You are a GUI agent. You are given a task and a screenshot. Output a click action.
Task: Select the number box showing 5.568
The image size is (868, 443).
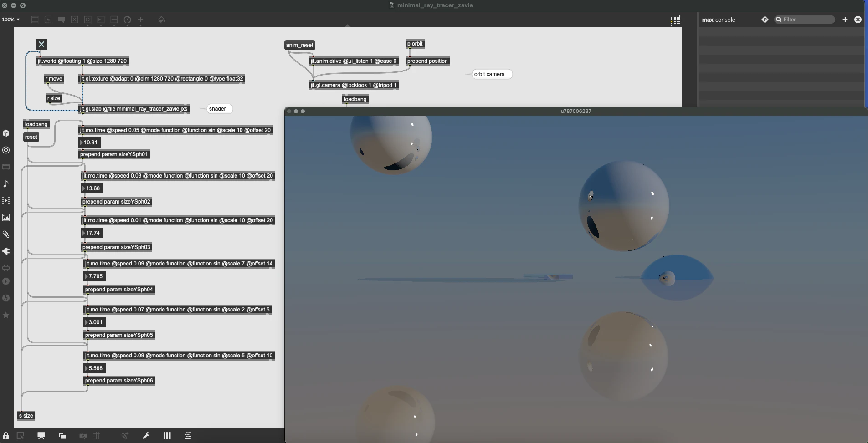click(95, 368)
